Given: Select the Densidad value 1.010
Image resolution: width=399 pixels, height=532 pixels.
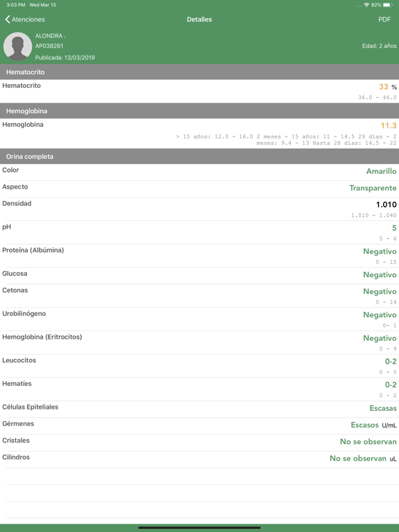Looking at the screenshot, I should (386, 204).
